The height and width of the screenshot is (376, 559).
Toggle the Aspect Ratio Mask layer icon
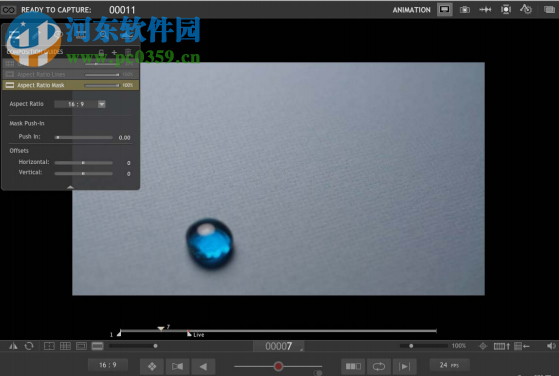[x=10, y=85]
